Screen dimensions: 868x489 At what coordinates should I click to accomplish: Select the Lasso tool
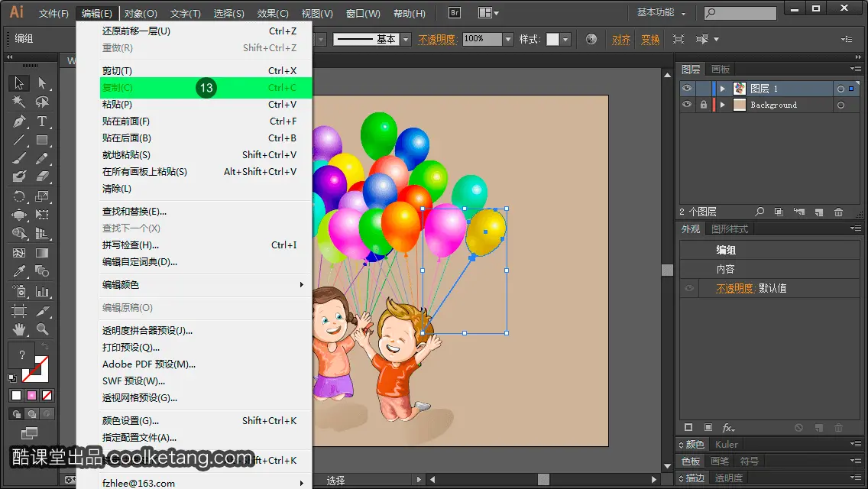[42, 102]
